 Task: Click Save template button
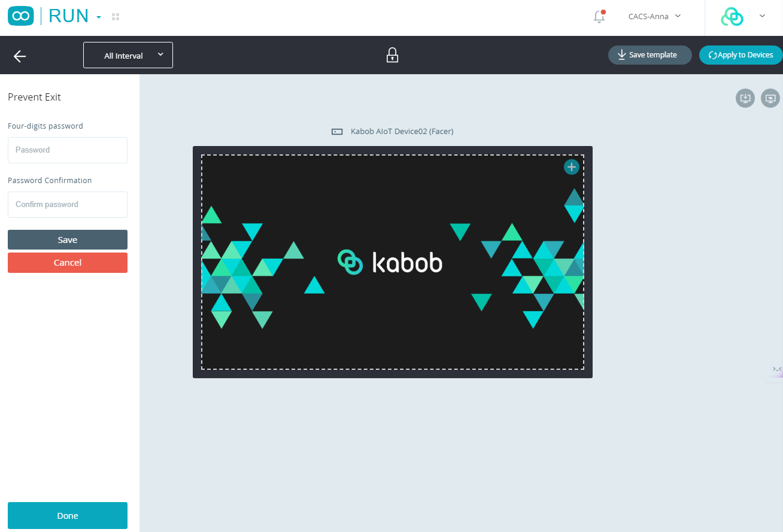650,55
